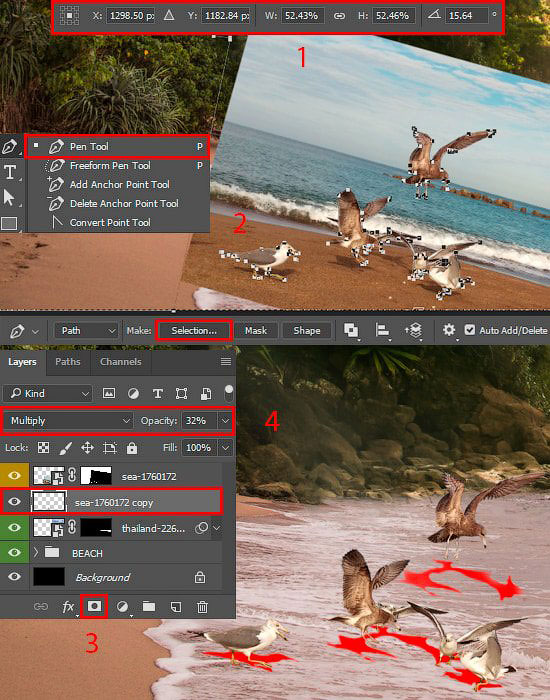Open the fx layer style menu
The image size is (550, 700).
coord(68,607)
